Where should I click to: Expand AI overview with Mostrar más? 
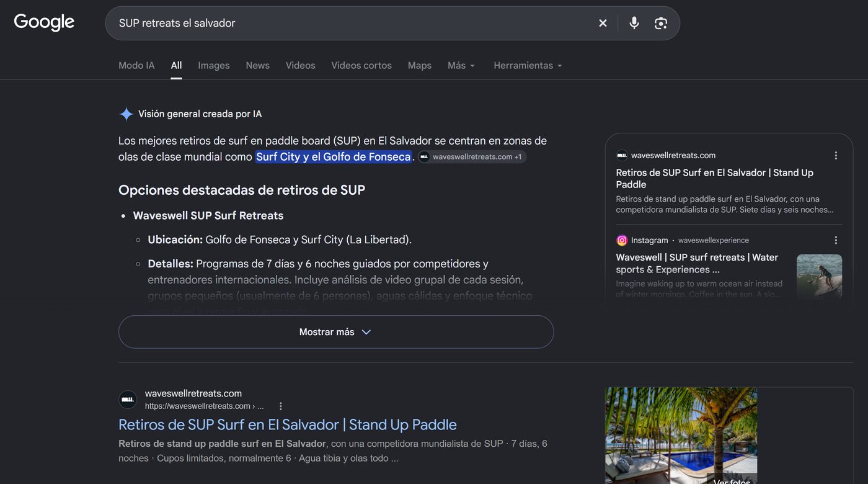(x=336, y=332)
